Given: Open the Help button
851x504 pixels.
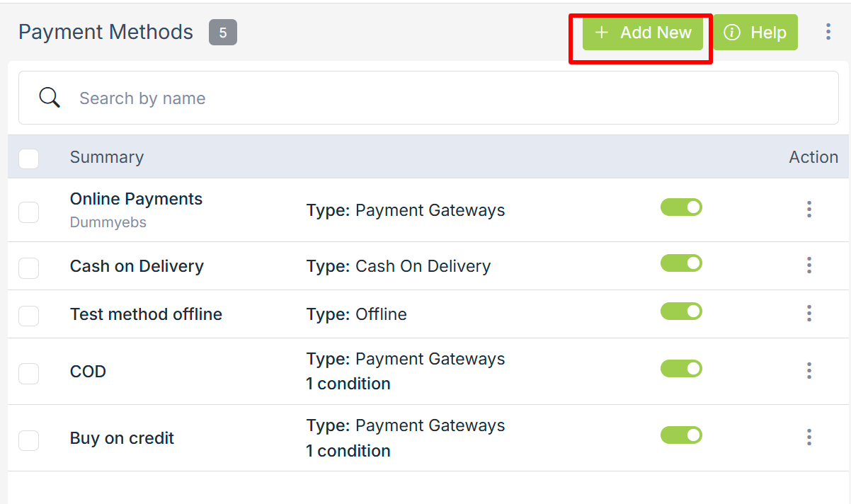Looking at the screenshot, I should pos(755,33).
